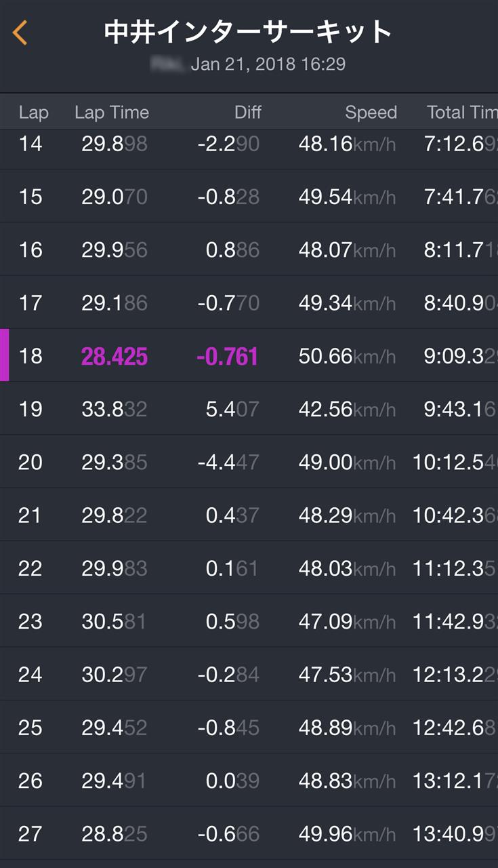Image resolution: width=498 pixels, height=868 pixels.
Task: Click the Diff column header
Action: point(247,113)
